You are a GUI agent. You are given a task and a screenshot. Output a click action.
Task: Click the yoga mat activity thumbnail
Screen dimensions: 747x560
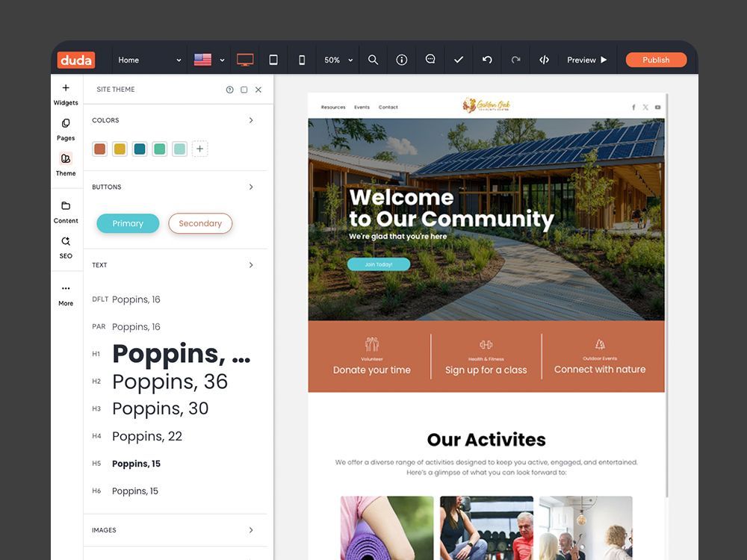387,528
